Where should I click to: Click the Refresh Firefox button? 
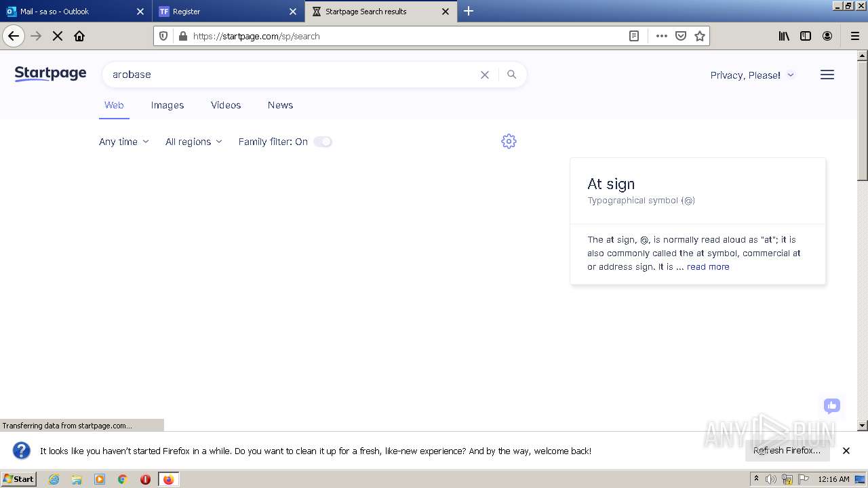tap(787, 451)
